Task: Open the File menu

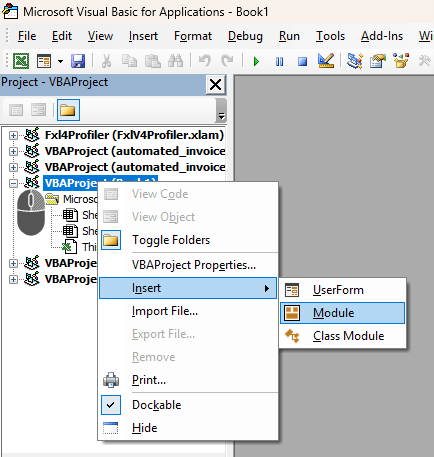Action: 27,36
